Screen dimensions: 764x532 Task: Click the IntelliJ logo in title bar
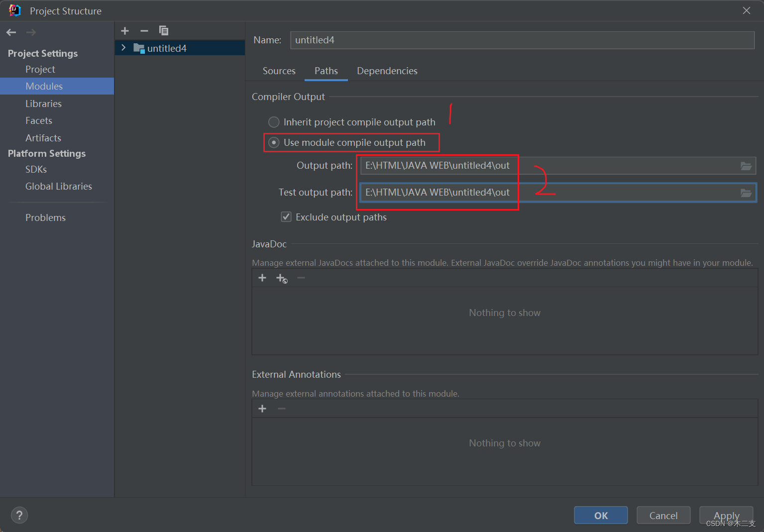pyautogui.click(x=14, y=10)
